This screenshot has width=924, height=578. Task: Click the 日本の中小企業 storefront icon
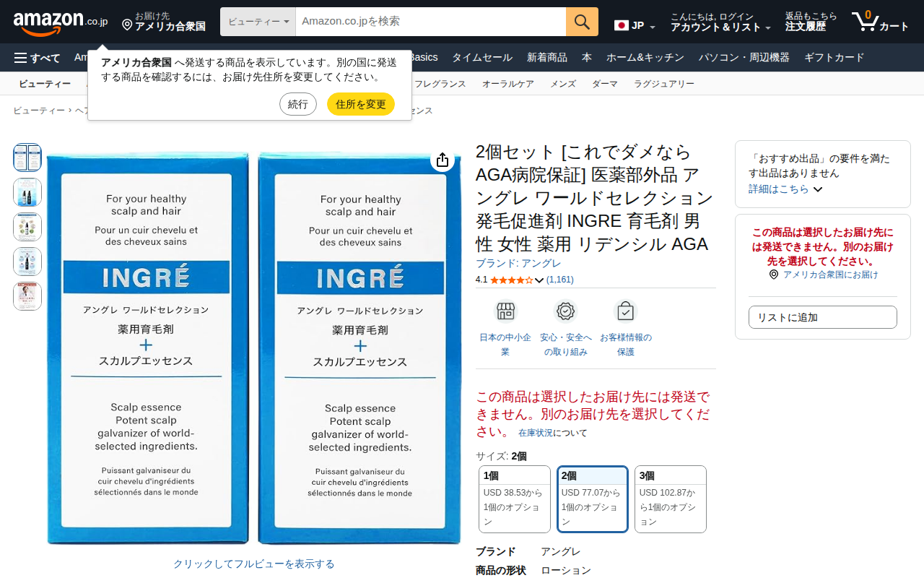point(505,311)
